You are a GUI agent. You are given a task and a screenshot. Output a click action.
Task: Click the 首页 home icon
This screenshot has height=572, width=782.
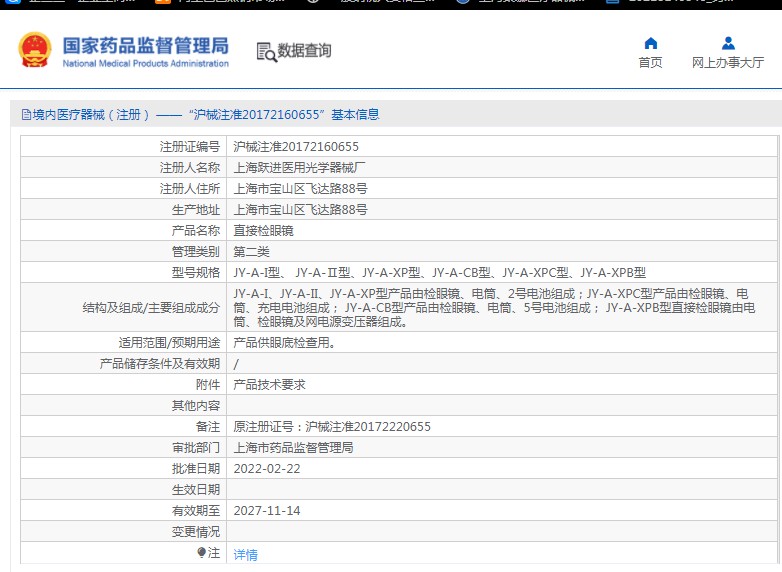(x=651, y=43)
